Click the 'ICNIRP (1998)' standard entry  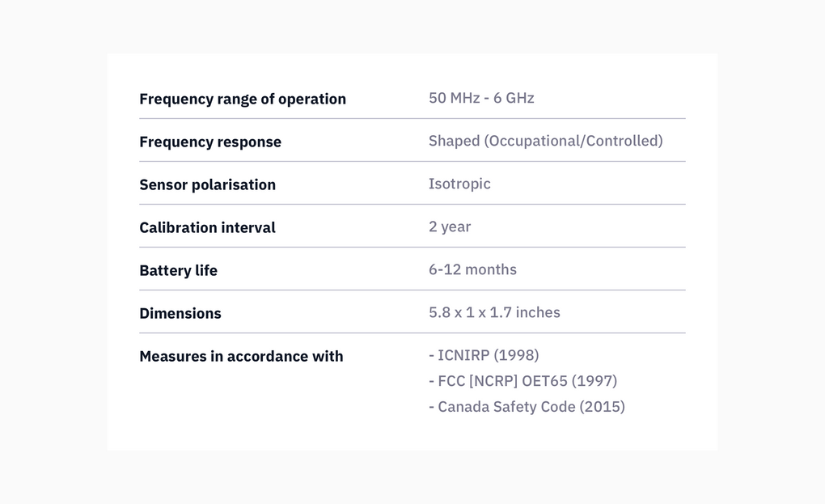click(x=488, y=355)
